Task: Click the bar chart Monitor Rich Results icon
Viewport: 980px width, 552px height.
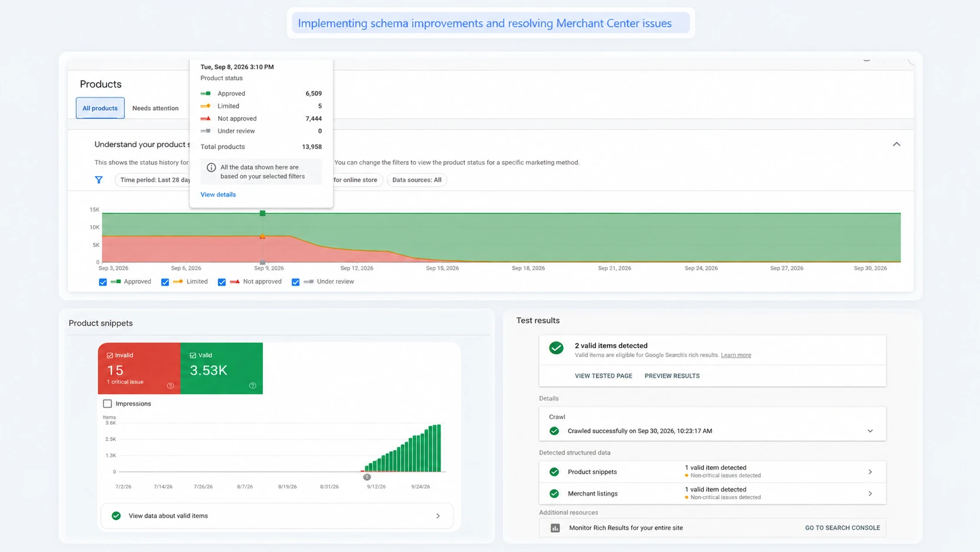Action: pyautogui.click(x=555, y=528)
